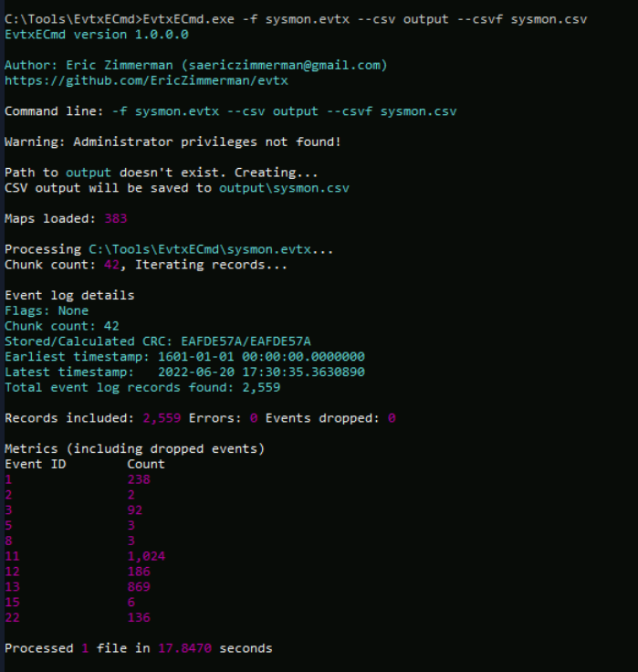Viewport: 638px width, 672px height.
Task: Select the 'Total event log records found: 2,559' line
Action: [x=142, y=387]
